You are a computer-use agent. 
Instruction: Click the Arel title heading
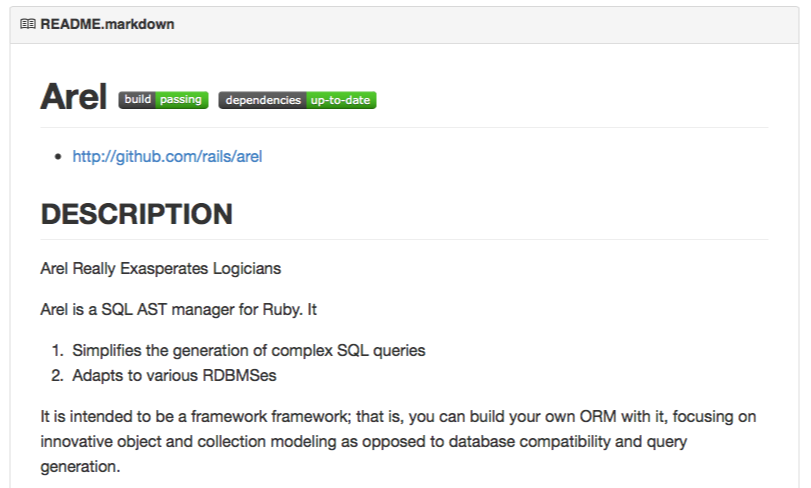pyautogui.click(x=73, y=97)
